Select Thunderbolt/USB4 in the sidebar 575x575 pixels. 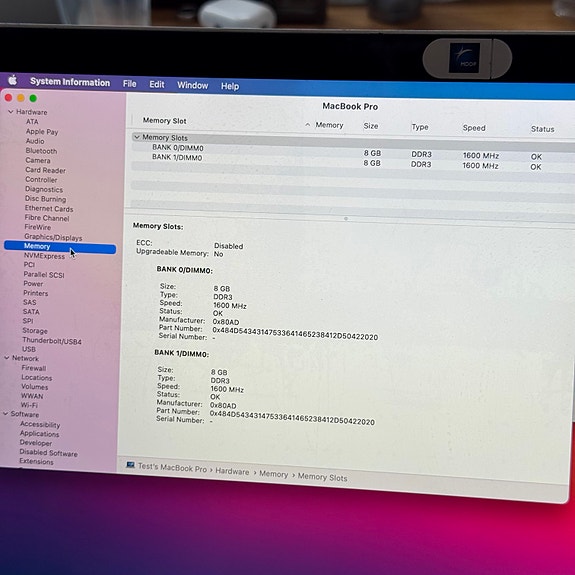[52, 341]
